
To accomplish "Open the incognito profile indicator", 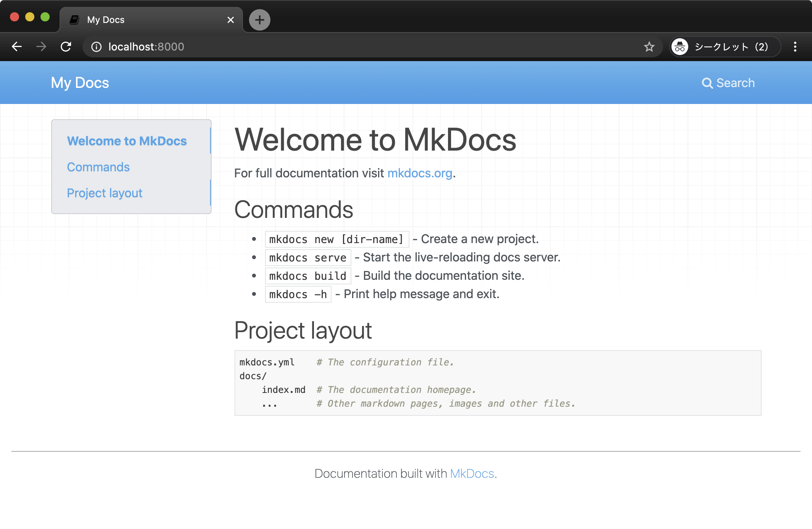I will [x=725, y=47].
